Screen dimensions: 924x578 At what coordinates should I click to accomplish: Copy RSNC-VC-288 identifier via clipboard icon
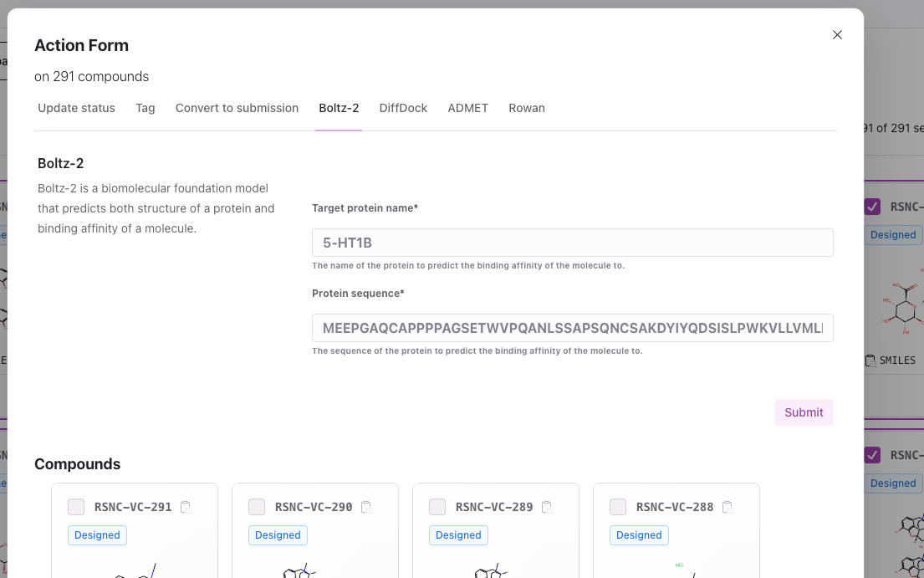[x=727, y=506]
